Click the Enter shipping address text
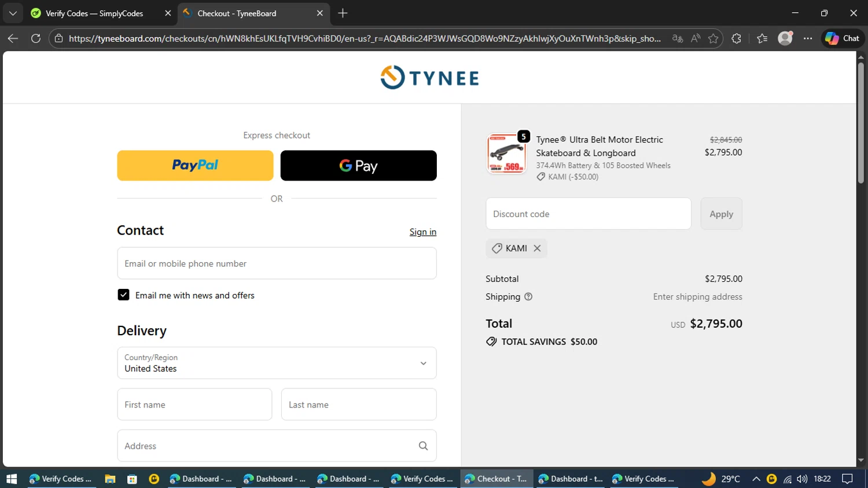Viewport: 868px width, 488px height. tap(697, 296)
